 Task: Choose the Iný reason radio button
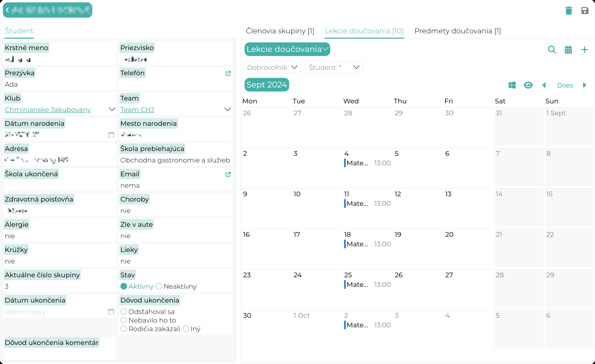point(186,329)
